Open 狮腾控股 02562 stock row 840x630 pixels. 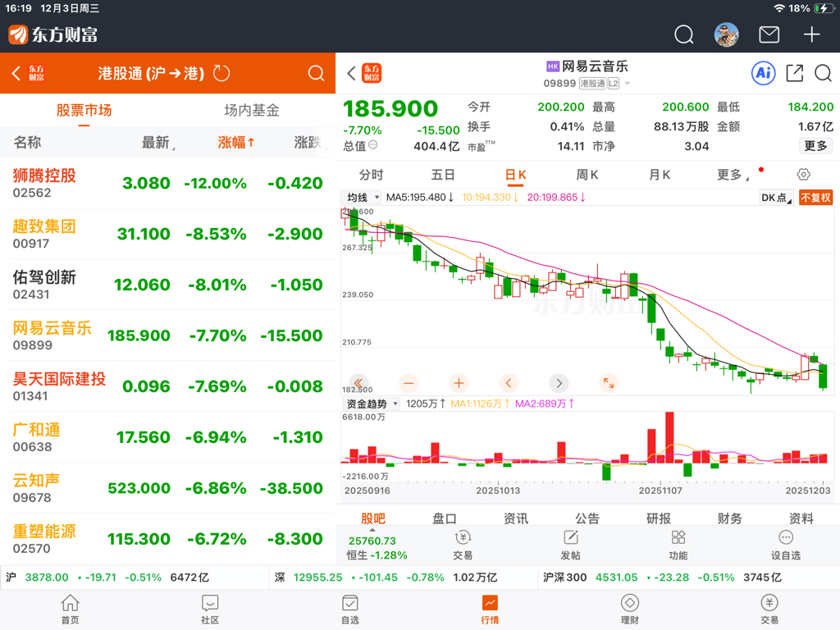pos(167,183)
